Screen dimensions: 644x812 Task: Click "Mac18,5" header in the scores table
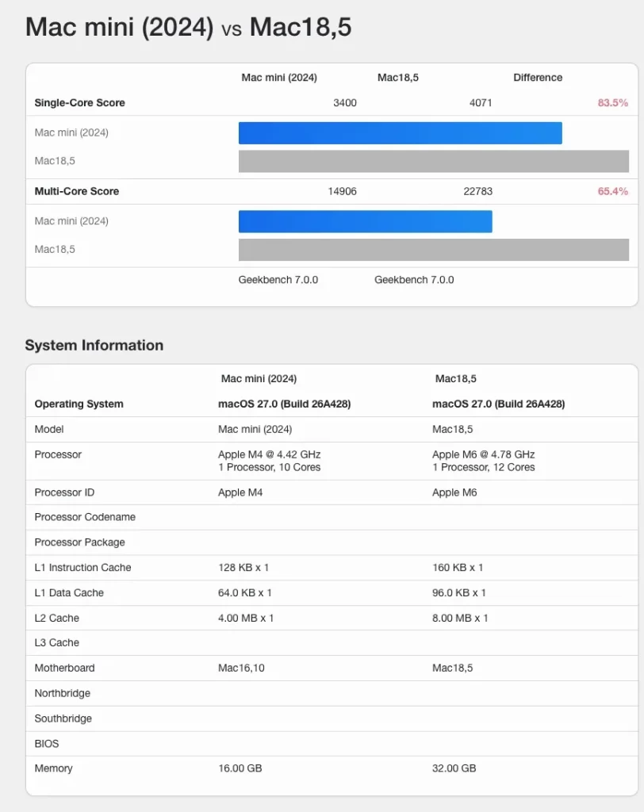(x=398, y=78)
